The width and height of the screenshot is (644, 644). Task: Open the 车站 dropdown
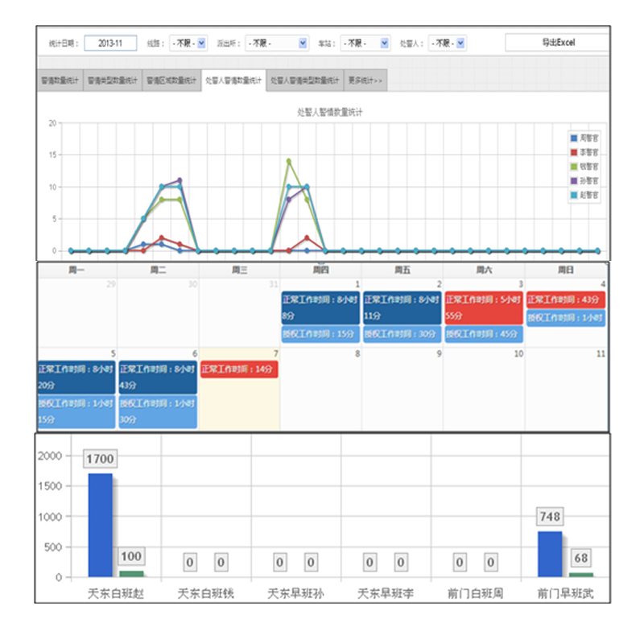pyautogui.click(x=365, y=43)
